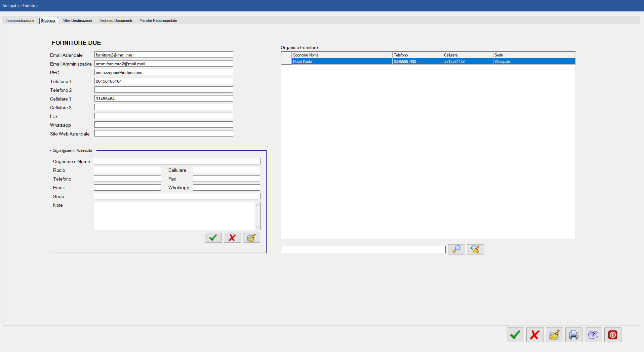Click the magnifier search icon under Organico Fornitore

pos(456,249)
